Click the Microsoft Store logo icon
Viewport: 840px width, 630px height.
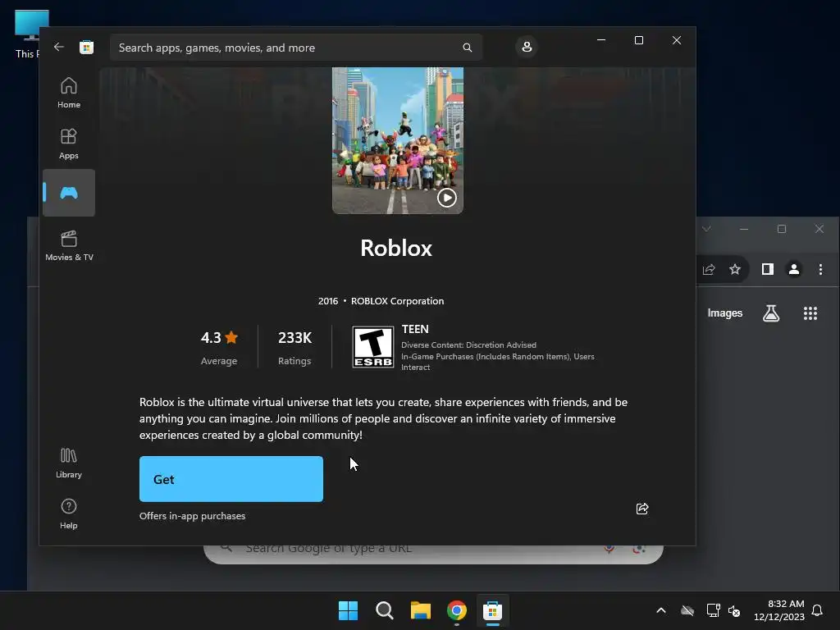pos(86,47)
